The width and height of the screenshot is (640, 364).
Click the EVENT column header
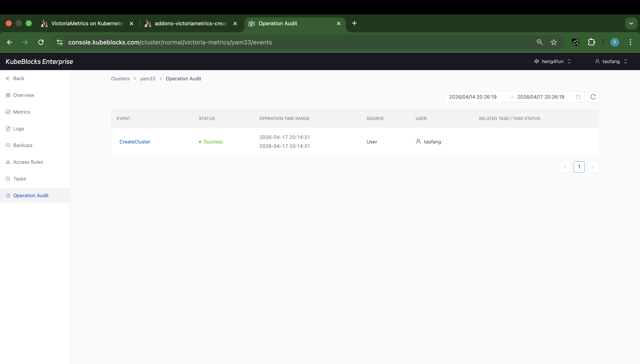(x=123, y=118)
